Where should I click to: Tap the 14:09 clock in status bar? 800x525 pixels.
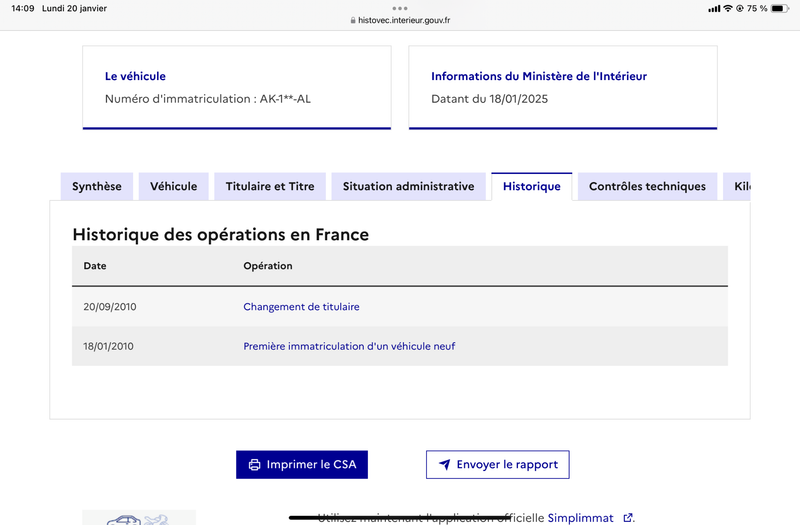tap(22, 8)
